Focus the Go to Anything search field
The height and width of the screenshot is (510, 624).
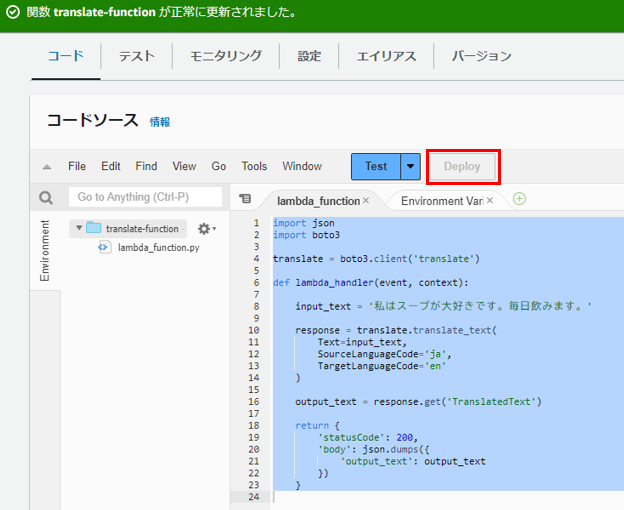coord(145,197)
